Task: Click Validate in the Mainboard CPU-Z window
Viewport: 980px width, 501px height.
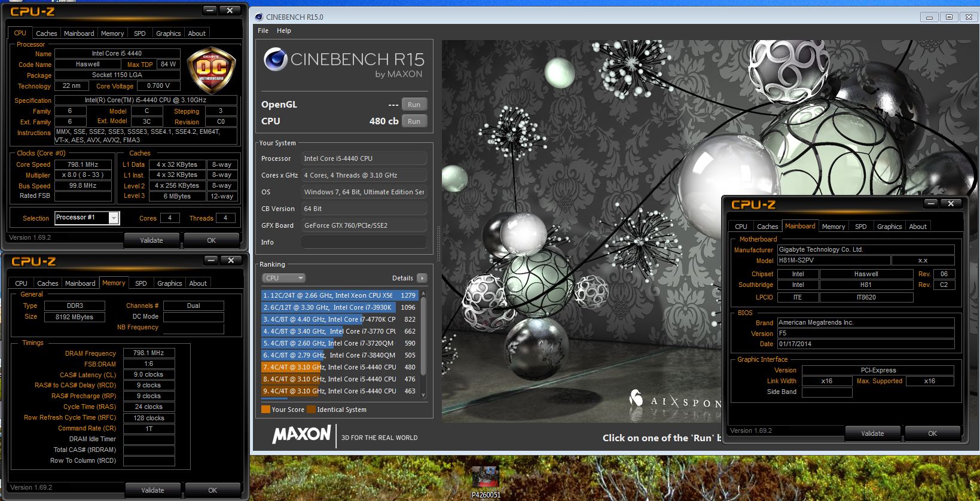Action: coord(872,433)
